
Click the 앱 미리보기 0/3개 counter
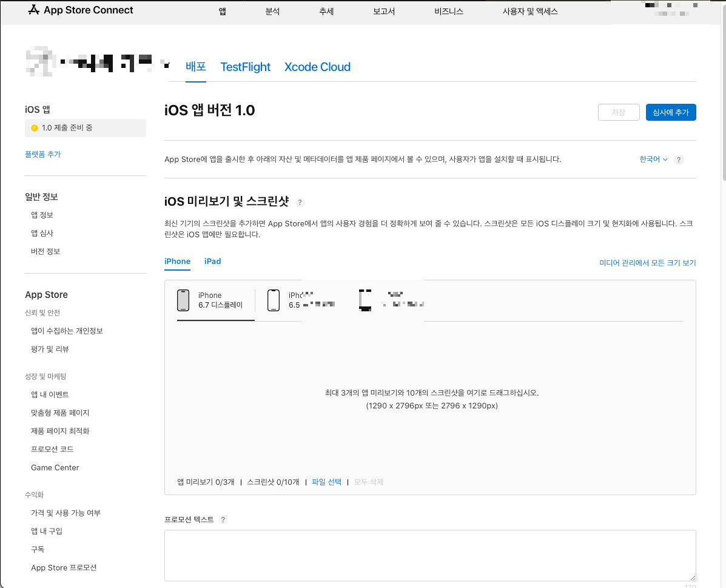(x=206, y=482)
